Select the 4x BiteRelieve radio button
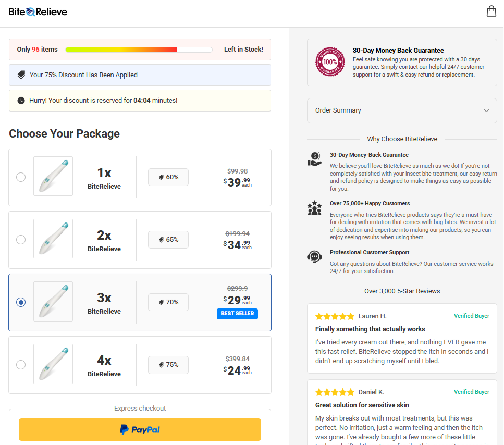This screenshot has width=504, height=445. (x=21, y=365)
